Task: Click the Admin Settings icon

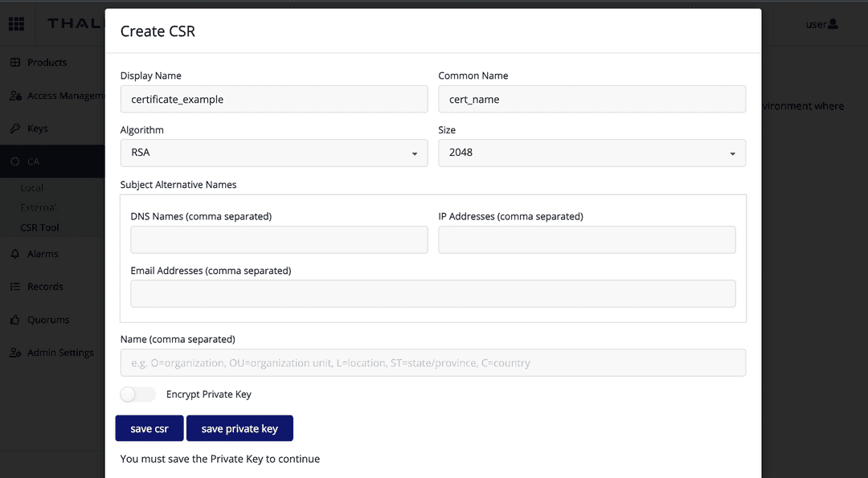Action: click(15, 353)
